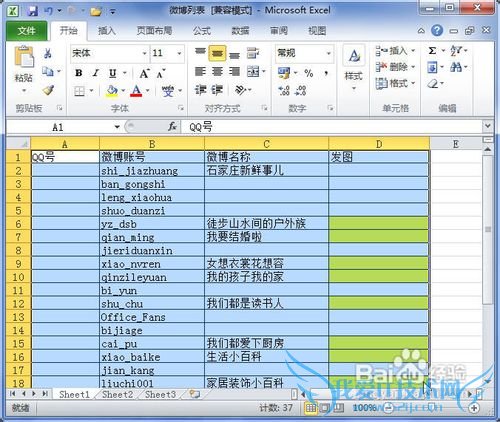This screenshot has width=500, height=422.
Task: Open the font name dropdown 宋体
Action: tap(144, 53)
